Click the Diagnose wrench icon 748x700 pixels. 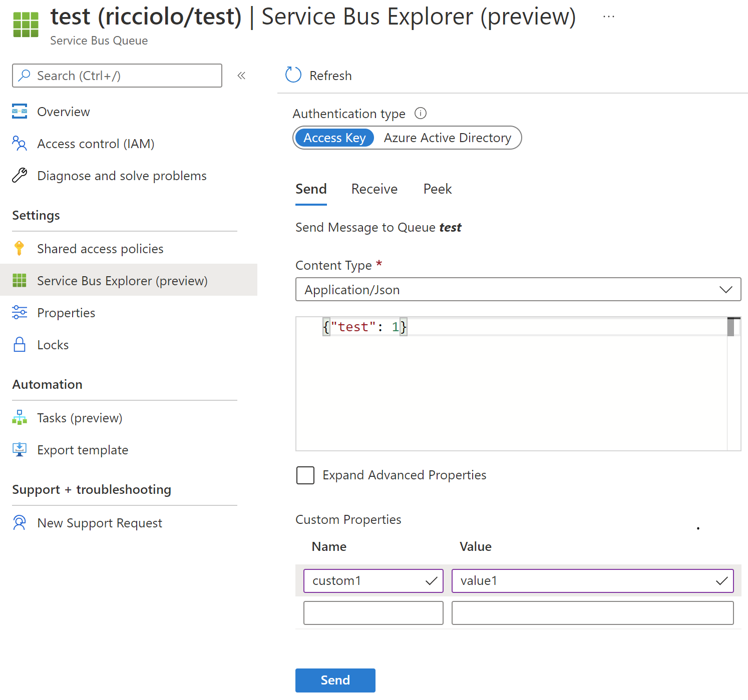20,175
